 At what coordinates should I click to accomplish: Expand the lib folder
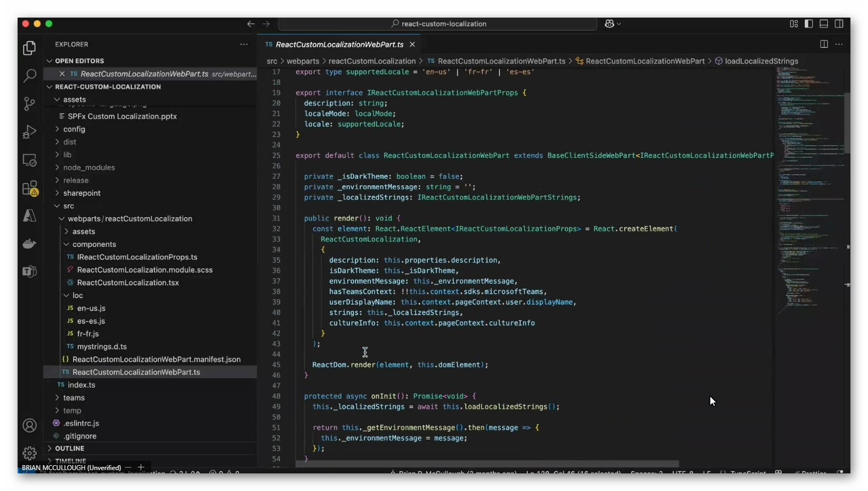point(151,155)
